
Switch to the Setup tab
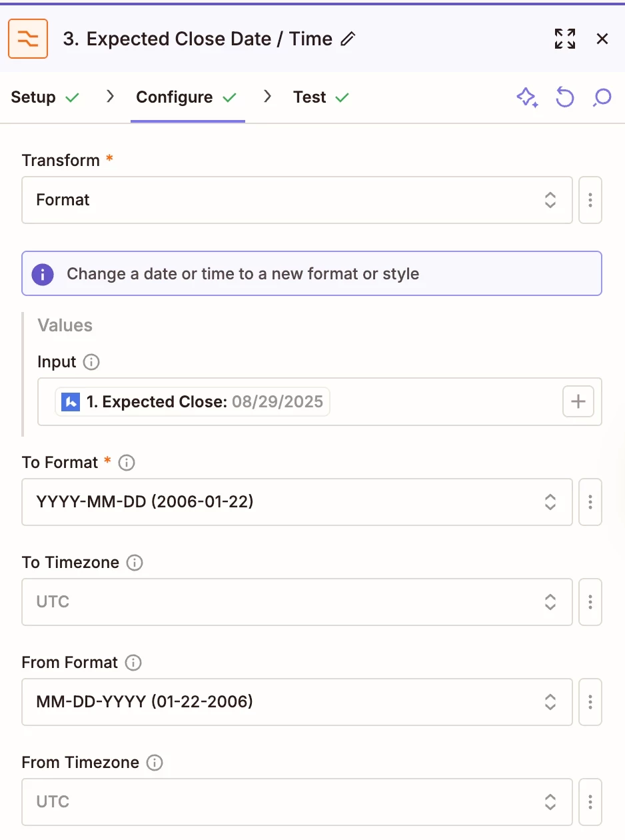pyautogui.click(x=45, y=97)
